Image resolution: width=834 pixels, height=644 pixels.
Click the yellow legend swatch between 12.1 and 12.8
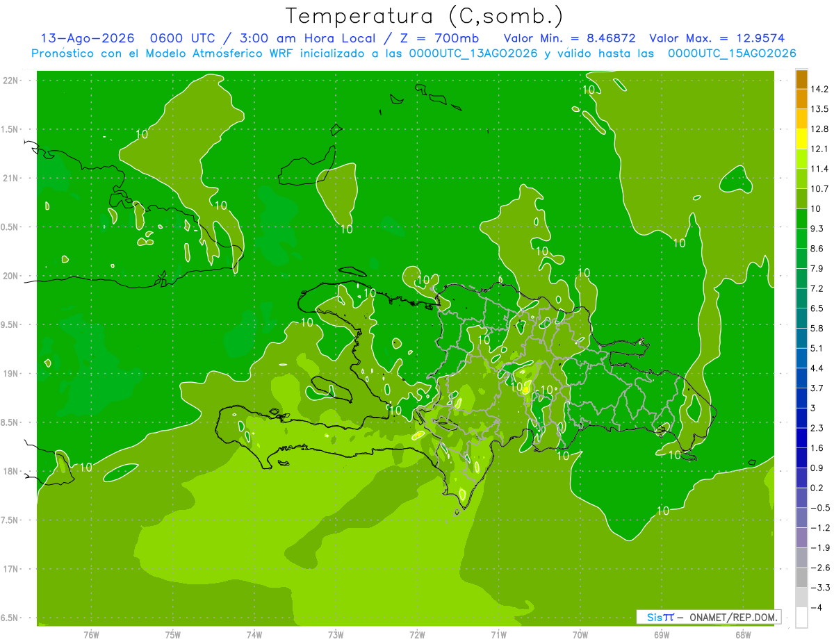(x=801, y=139)
